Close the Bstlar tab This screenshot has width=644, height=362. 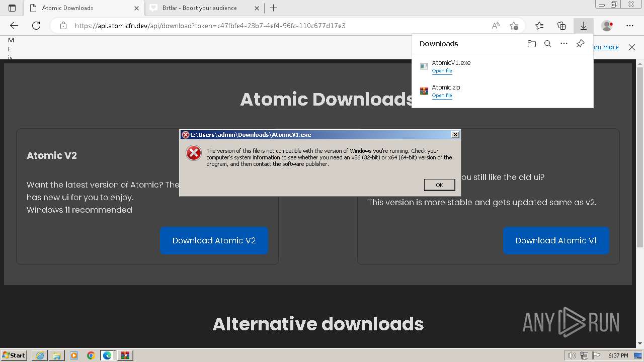tap(256, 8)
